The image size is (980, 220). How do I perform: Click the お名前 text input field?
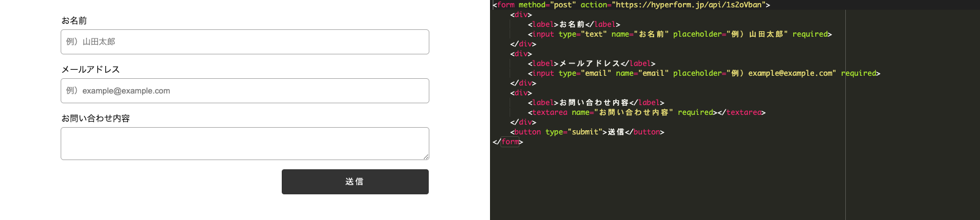pyautogui.click(x=245, y=42)
